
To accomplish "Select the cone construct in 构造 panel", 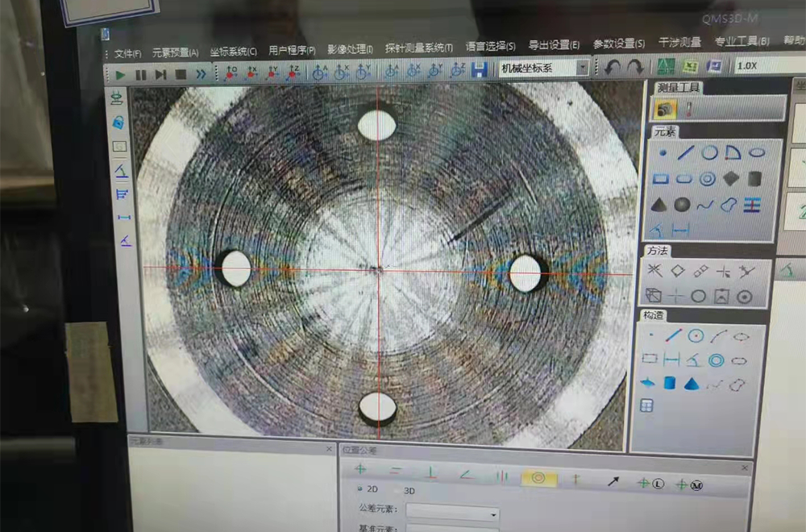I will [x=692, y=383].
